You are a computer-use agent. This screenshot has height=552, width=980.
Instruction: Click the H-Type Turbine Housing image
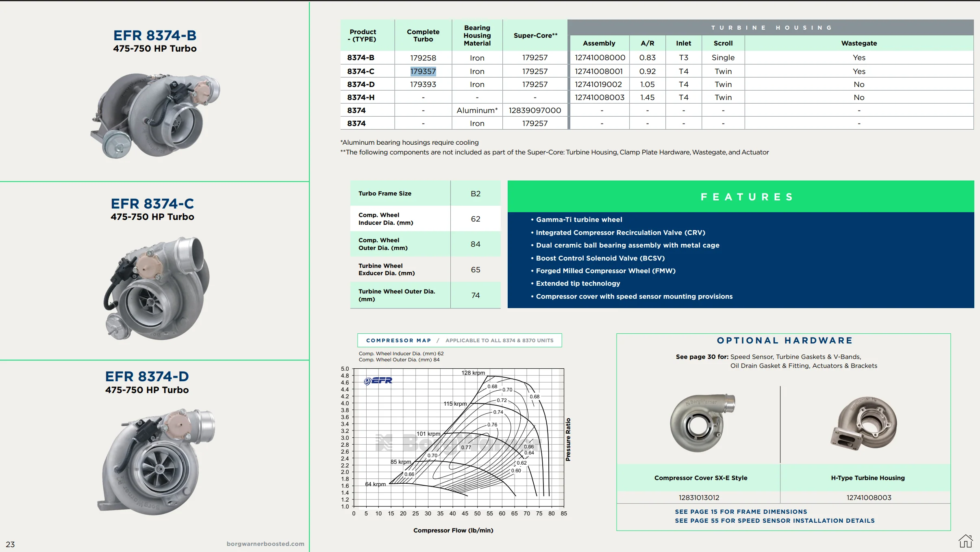pyautogui.click(x=863, y=423)
